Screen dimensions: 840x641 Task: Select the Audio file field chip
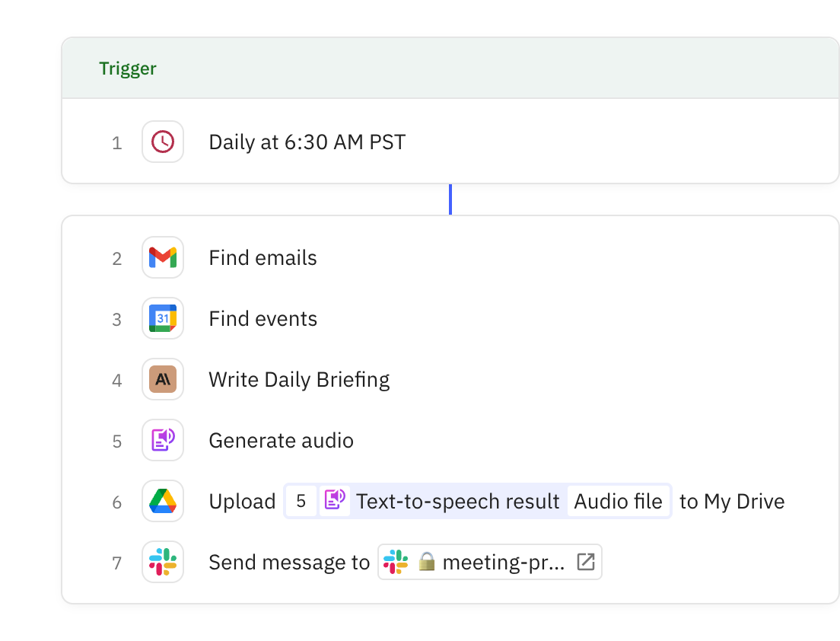click(619, 501)
